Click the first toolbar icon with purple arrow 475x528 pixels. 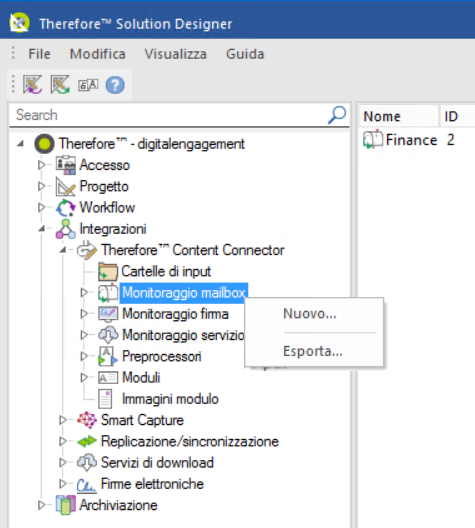[32, 84]
